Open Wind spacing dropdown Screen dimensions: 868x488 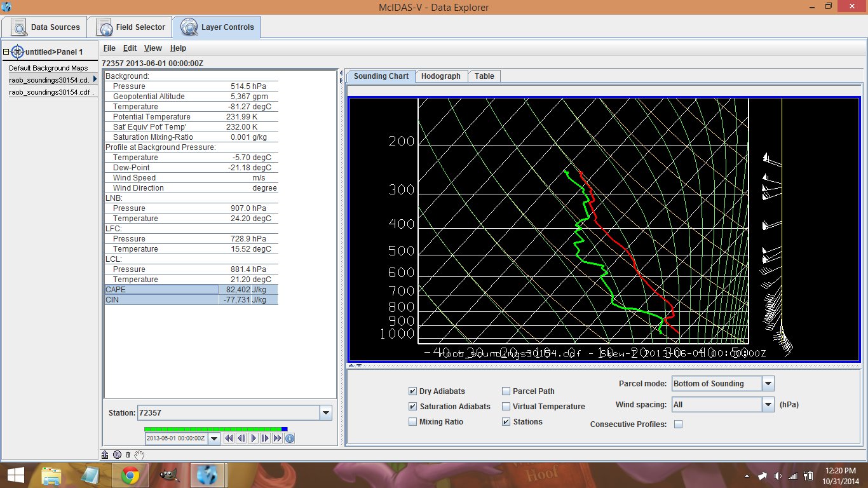coord(768,405)
